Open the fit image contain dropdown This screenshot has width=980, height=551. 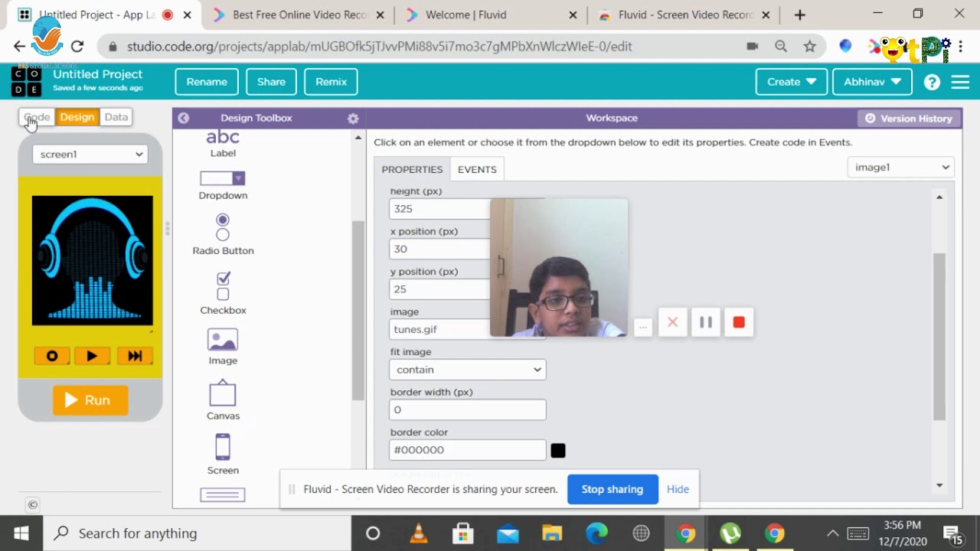pos(467,370)
